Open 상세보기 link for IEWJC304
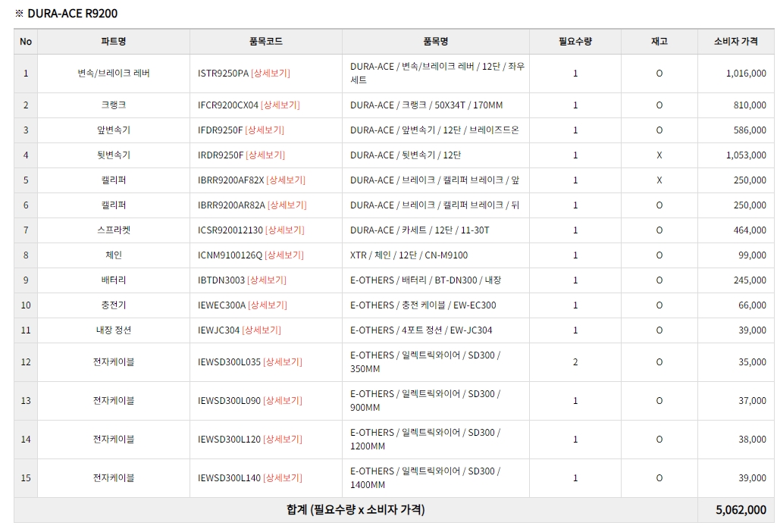 coord(262,330)
